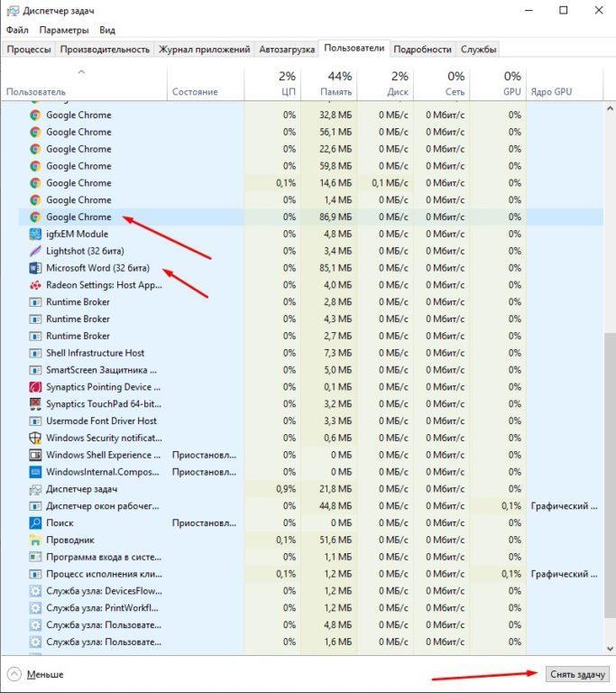Click the Synaptics TouchPad 64-bit icon
616x693 pixels.
click(x=35, y=404)
